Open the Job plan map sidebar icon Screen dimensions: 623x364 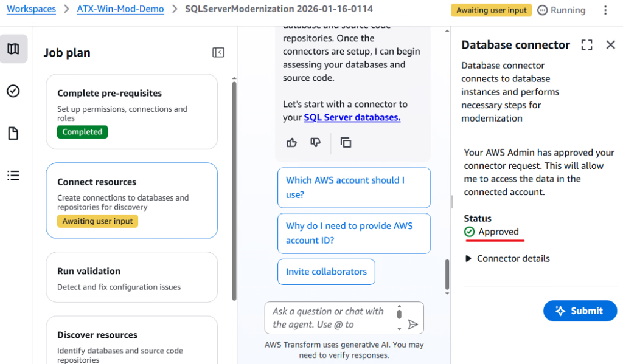[x=13, y=49]
